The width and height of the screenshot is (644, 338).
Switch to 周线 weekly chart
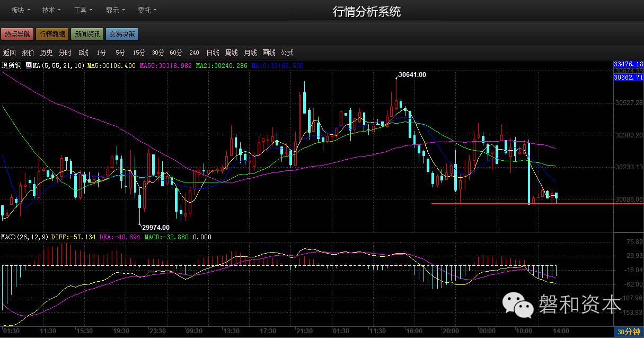pos(232,53)
